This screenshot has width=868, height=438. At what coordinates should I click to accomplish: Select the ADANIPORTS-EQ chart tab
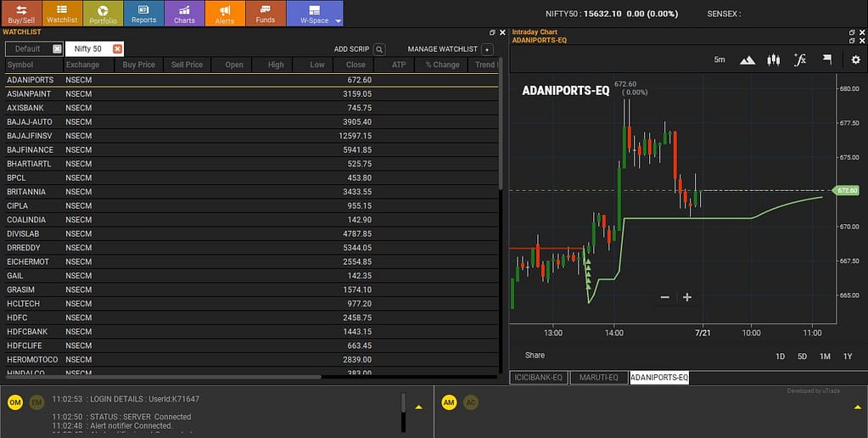point(659,378)
